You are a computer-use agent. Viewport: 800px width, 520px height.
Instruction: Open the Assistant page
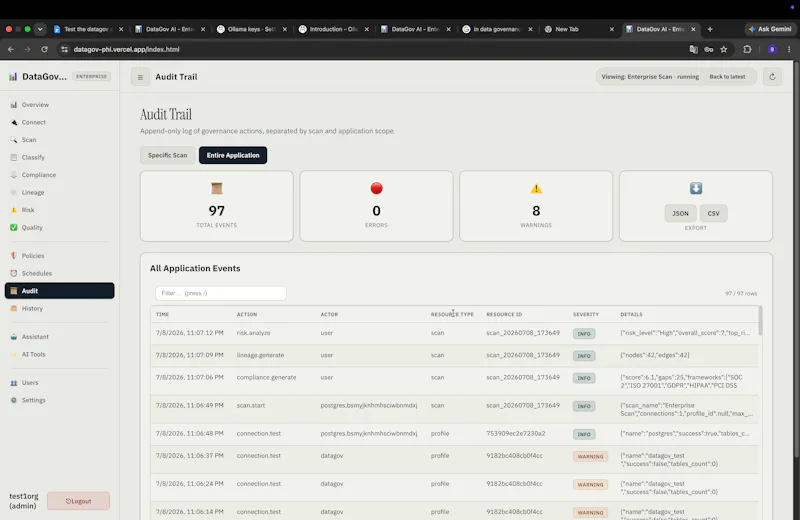click(x=35, y=337)
